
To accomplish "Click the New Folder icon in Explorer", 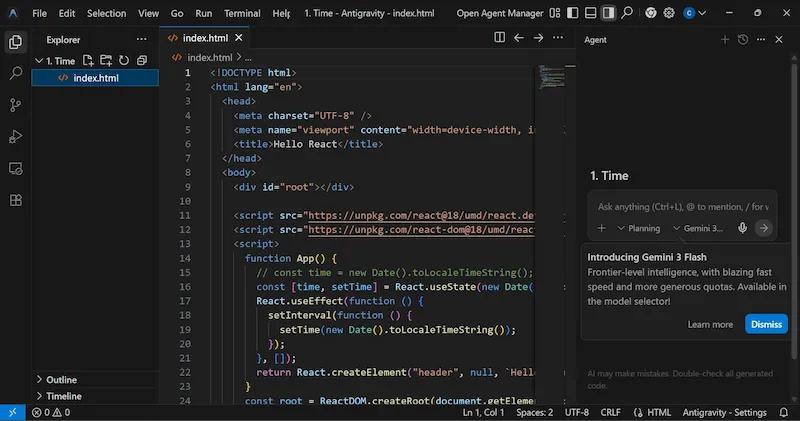I will coord(106,61).
